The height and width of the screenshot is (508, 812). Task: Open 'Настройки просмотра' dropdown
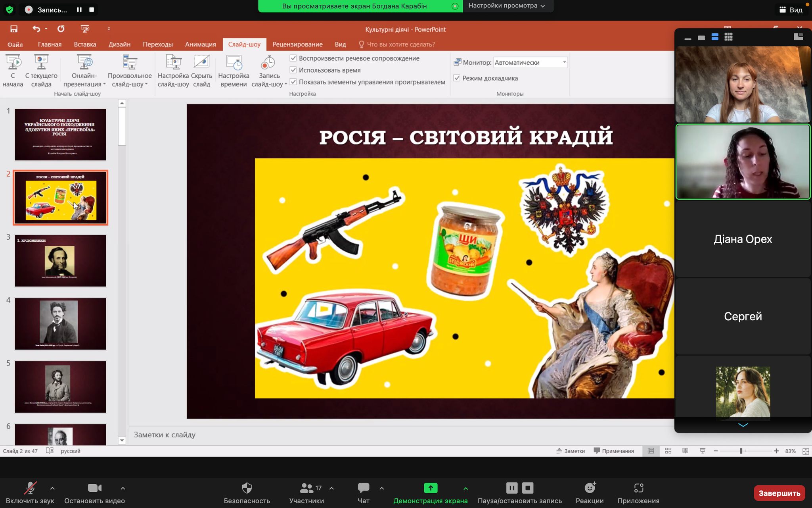coord(507,6)
